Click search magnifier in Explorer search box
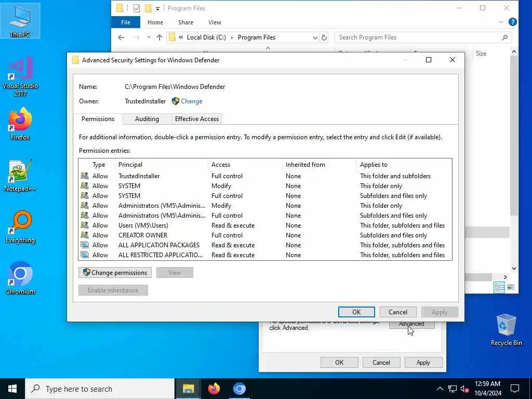Viewport: 532px width, 399px height. click(504, 37)
